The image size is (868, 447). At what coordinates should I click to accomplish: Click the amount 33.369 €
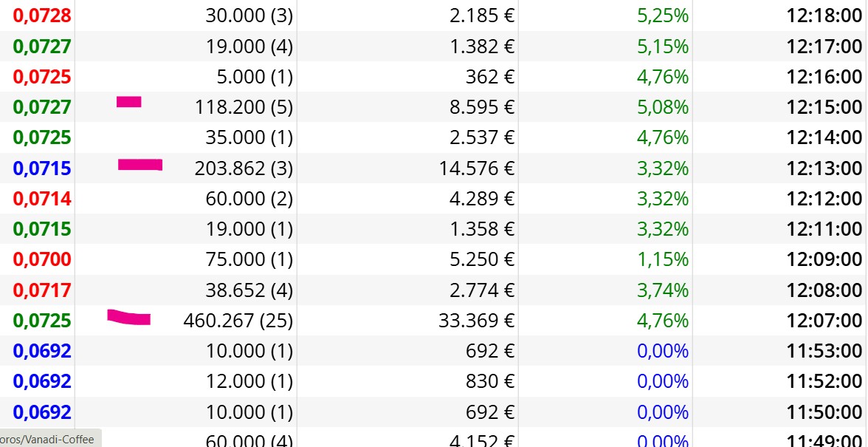click(x=477, y=320)
